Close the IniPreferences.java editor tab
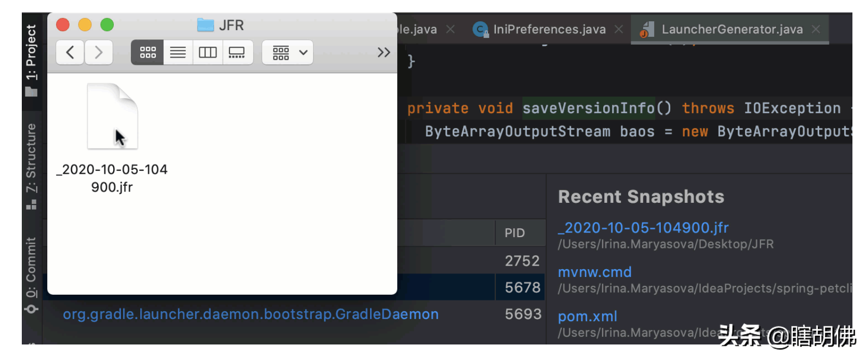The height and width of the screenshot is (359, 868). [x=619, y=30]
